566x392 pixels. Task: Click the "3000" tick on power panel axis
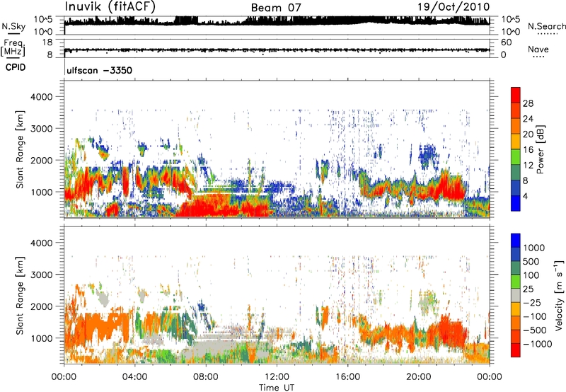click(x=42, y=129)
